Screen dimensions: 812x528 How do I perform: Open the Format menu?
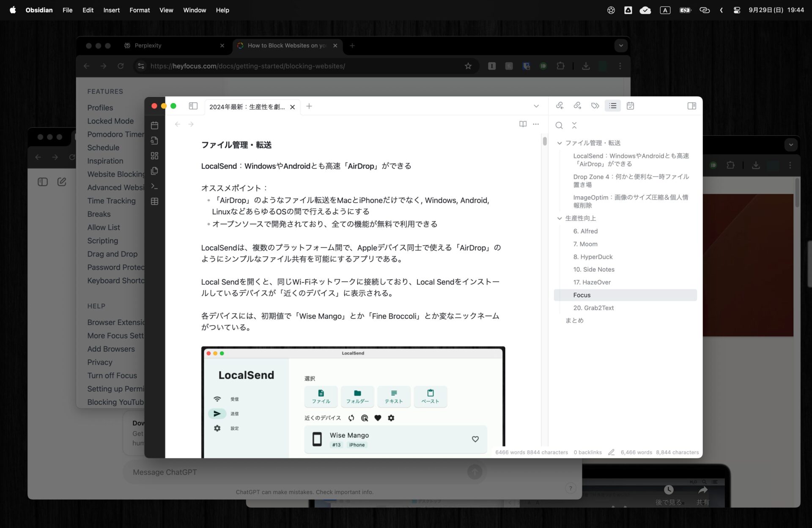(x=140, y=10)
